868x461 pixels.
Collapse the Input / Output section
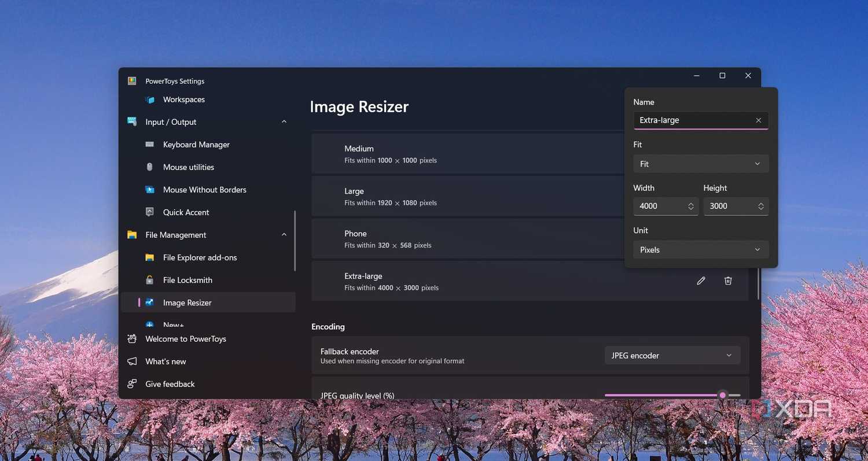[284, 122]
